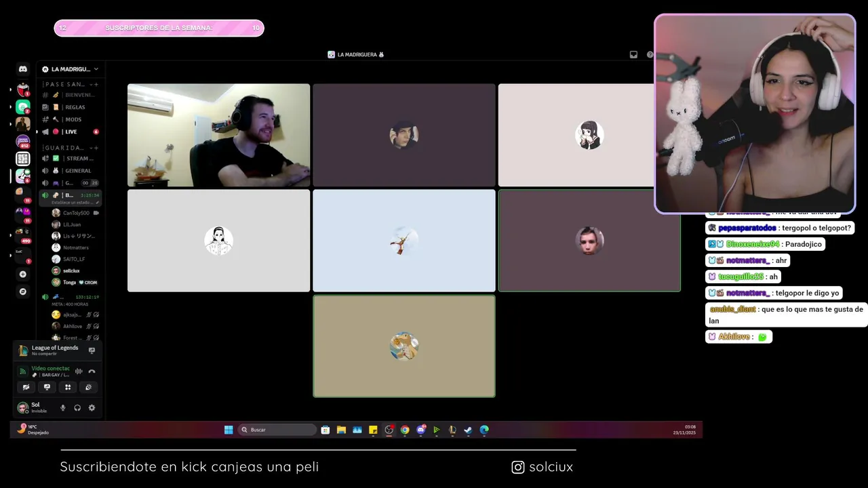Open League of Legends taskbar icon
Image resolution: width=868 pixels, height=488 pixels.
point(452,430)
